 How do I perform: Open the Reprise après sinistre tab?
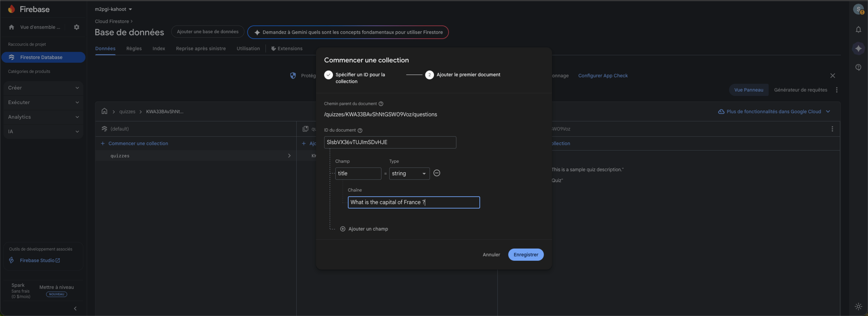[201, 49]
